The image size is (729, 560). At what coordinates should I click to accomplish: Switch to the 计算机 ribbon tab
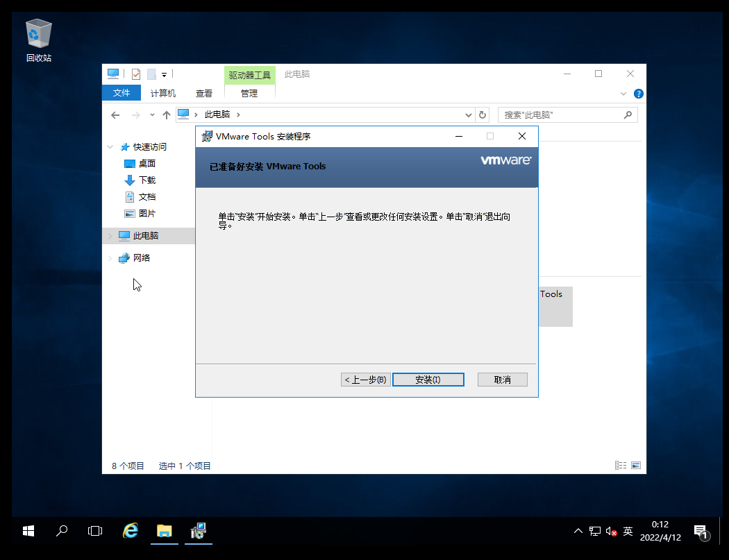tap(162, 94)
